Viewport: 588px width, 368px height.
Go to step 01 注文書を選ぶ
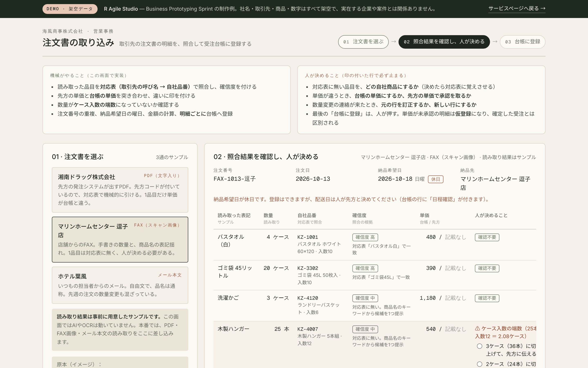click(x=363, y=42)
